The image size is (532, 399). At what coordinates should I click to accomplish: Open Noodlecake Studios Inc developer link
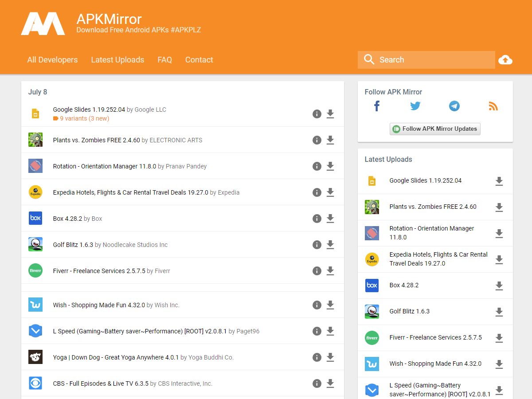tap(135, 245)
